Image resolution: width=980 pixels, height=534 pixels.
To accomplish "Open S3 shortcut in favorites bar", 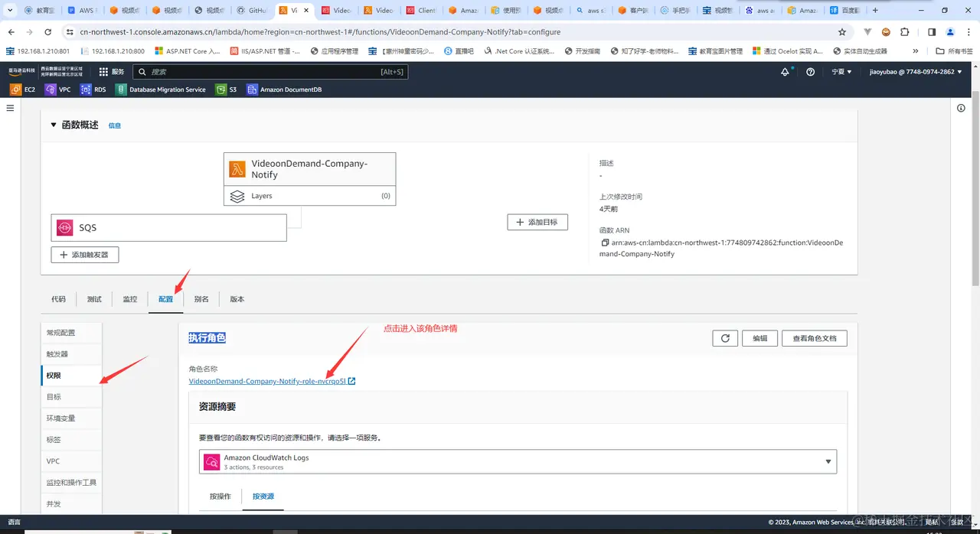I will 227,90.
